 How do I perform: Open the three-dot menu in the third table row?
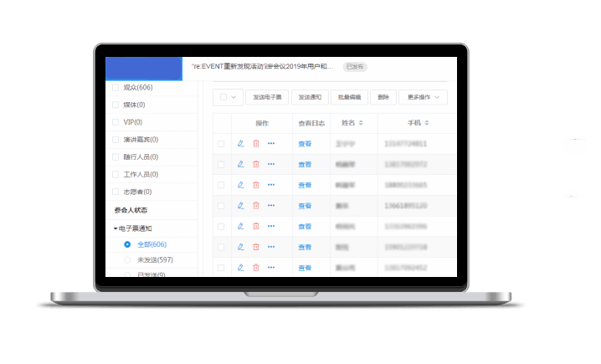pyautogui.click(x=271, y=185)
